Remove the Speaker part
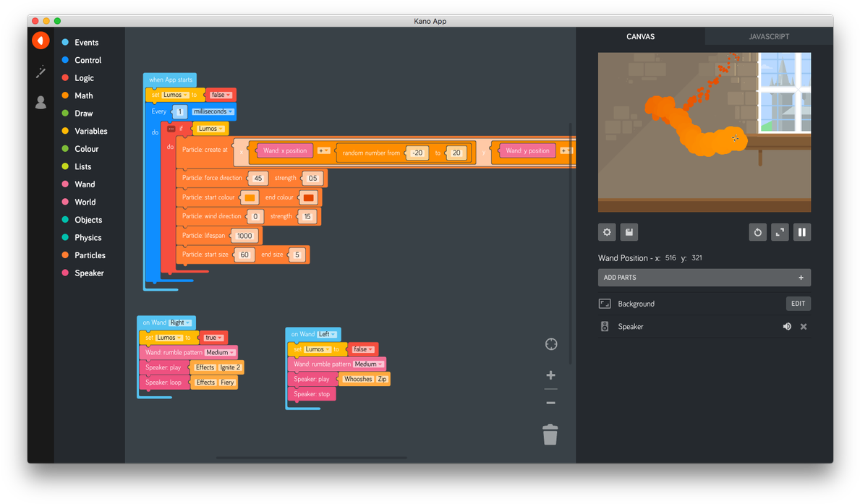This screenshot has width=860, height=504. click(x=804, y=327)
